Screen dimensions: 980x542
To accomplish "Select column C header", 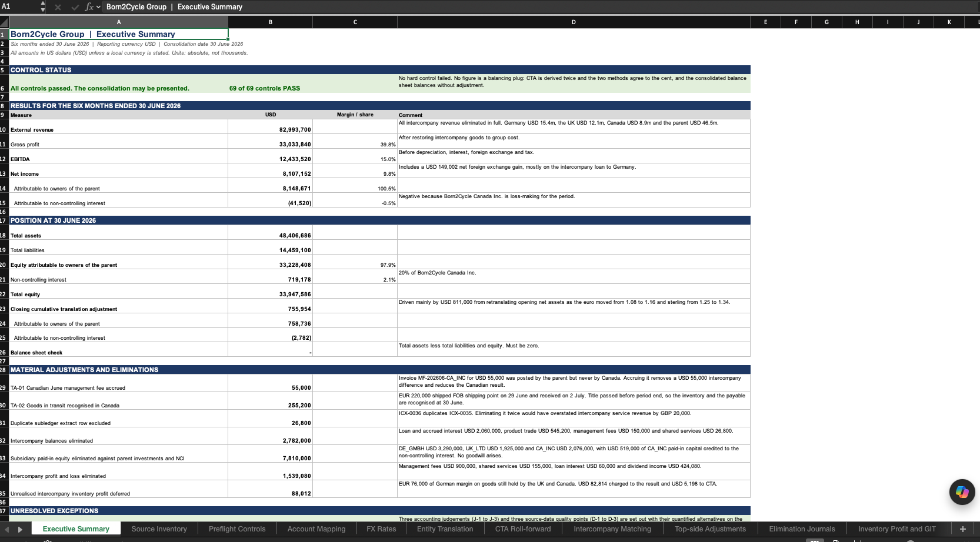I will tap(355, 22).
